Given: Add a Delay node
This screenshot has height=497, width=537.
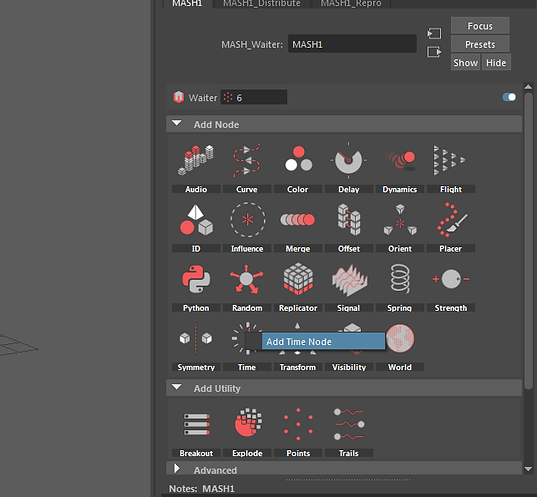Looking at the screenshot, I should pyautogui.click(x=348, y=160).
